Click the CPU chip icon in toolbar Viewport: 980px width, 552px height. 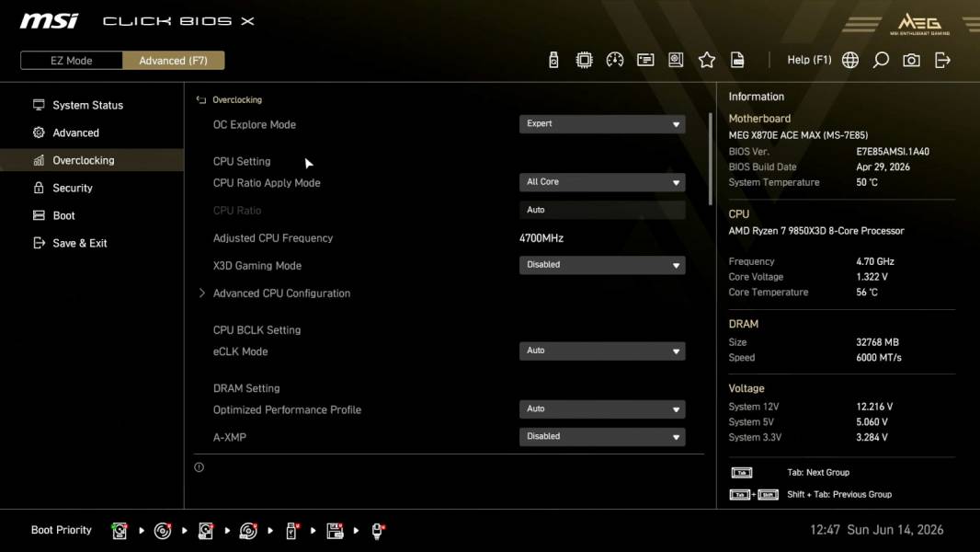pyautogui.click(x=584, y=60)
